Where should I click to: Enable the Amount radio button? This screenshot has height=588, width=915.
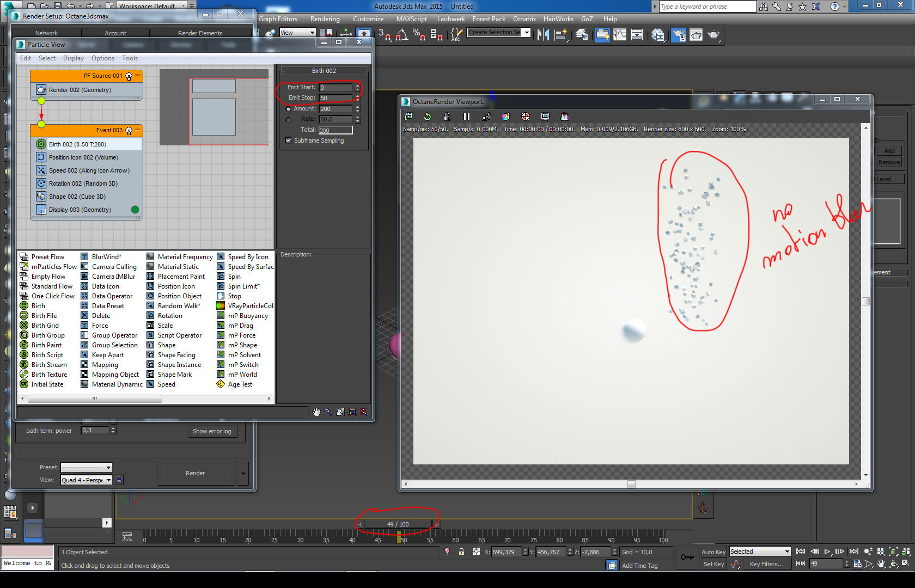click(288, 109)
